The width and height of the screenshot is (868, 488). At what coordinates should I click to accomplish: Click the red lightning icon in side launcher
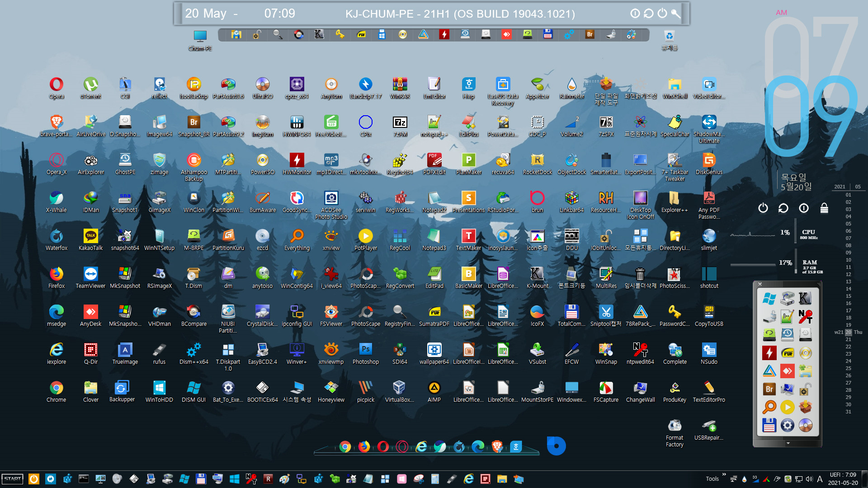pyautogui.click(x=769, y=352)
